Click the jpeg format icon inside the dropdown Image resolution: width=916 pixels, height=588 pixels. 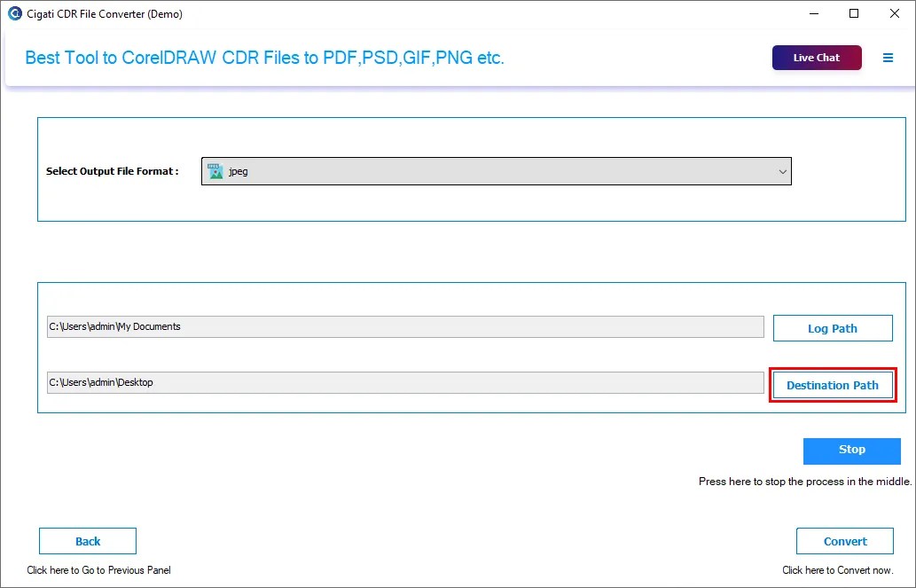click(x=215, y=170)
